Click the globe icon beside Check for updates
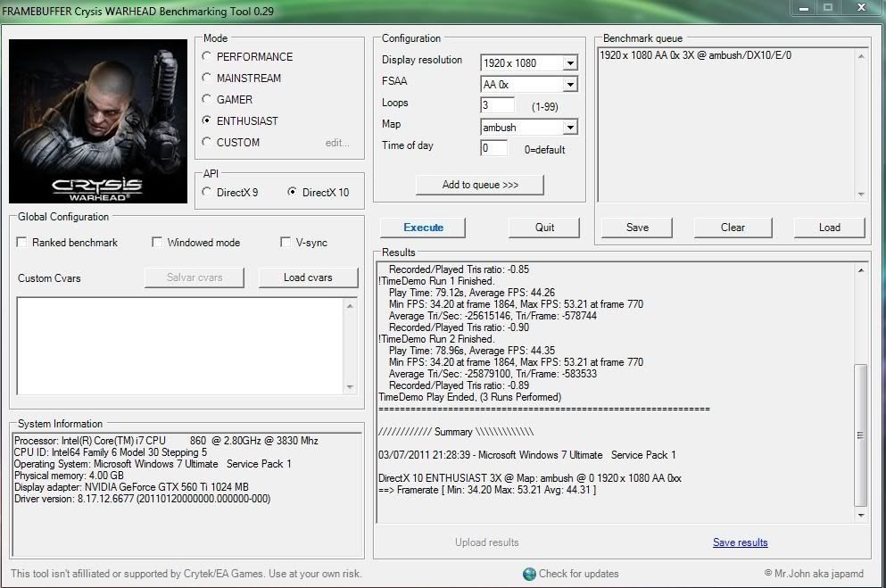Image resolution: width=886 pixels, height=588 pixels. click(x=529, y=574)
